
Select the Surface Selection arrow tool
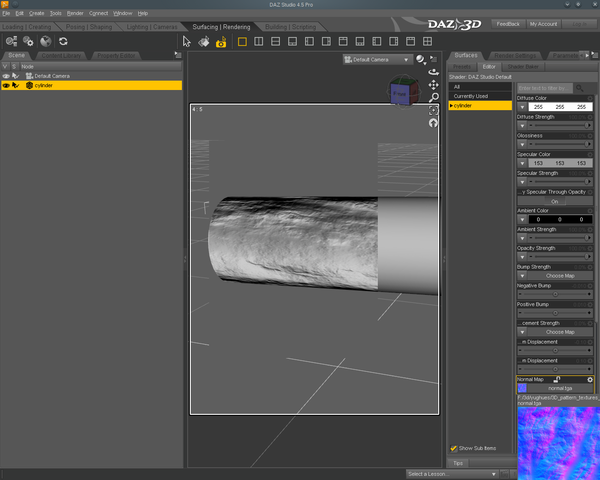coord(187,42)
